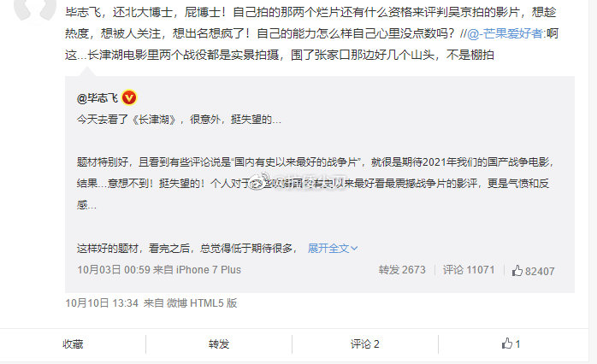Image resolution: width=597 pixels, height=364 pixels.
Task: Open the 10月10日 13:34 post timestamp
Action: [102, 303]
